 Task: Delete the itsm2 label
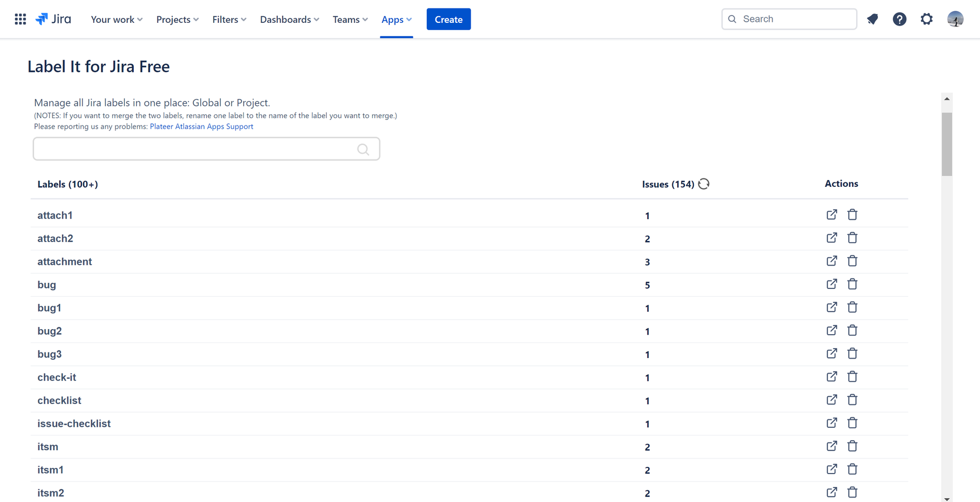852,493
